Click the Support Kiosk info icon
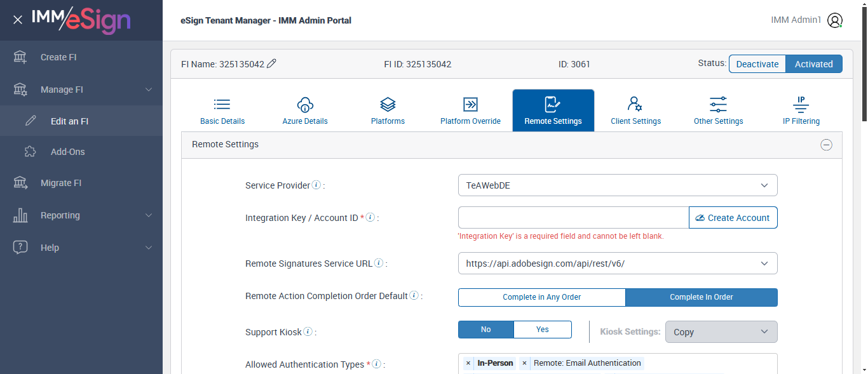 pos(308,331)
